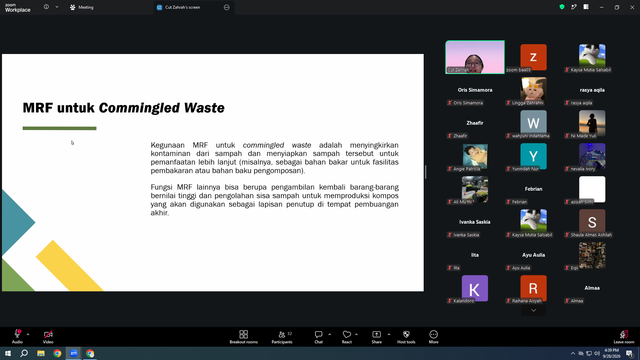Show more participants with down chevron
This screenshot has height=360, width=640.
[533, 310]
